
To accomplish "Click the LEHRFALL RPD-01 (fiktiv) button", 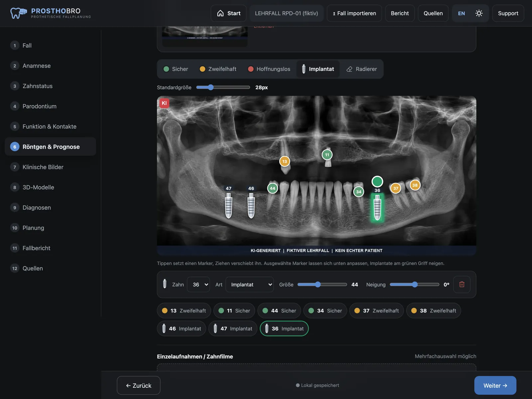I will click(x=286, y=13).
